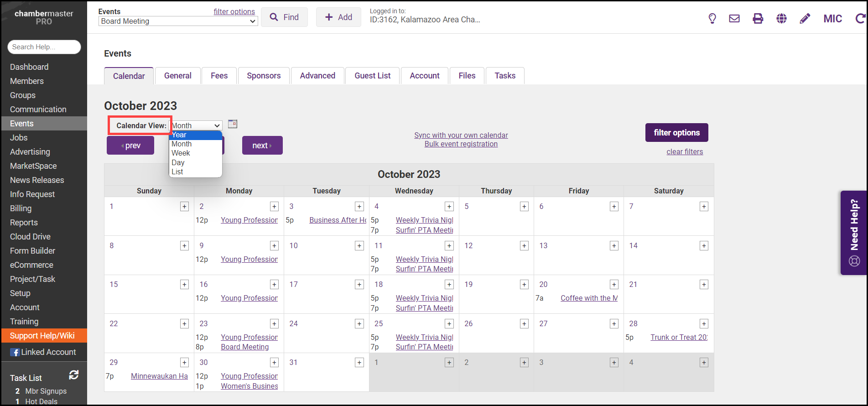Select Week from the Calendar View options
The height and width of the screenshot is (406, 868).
195,153
